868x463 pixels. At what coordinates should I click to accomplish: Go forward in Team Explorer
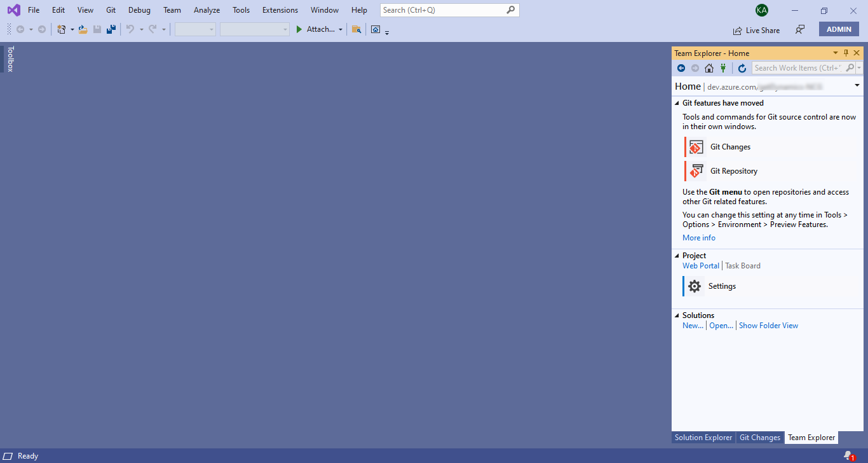(x=695, y=68)
